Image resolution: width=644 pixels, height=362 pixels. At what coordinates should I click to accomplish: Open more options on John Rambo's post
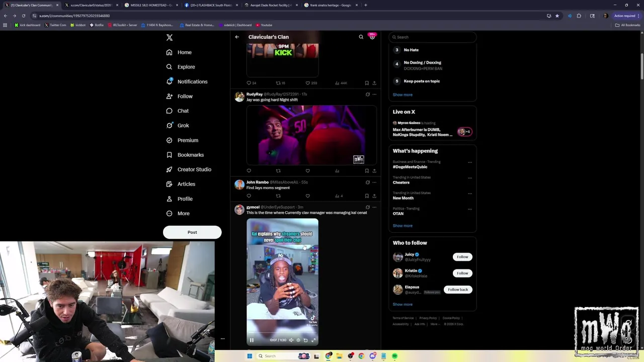(374, 183)
